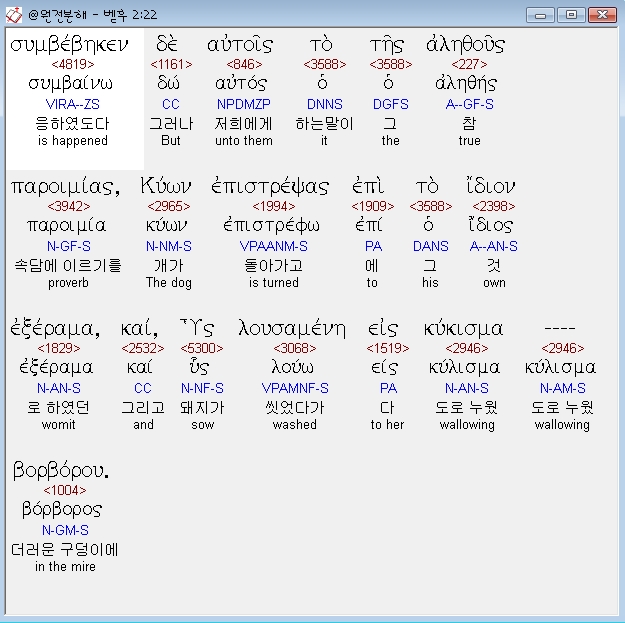Click the gloss 'sow'

coord(202,425)
